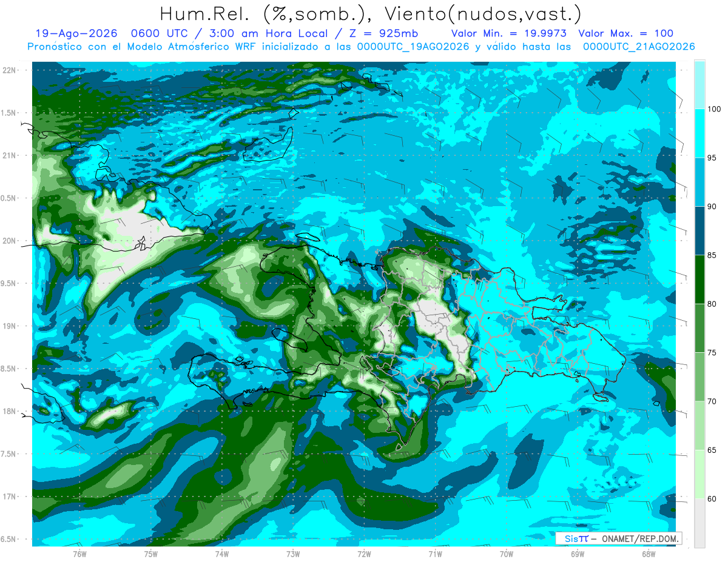
Task: Click the '17N' latitude label
Action: (10, 497)
